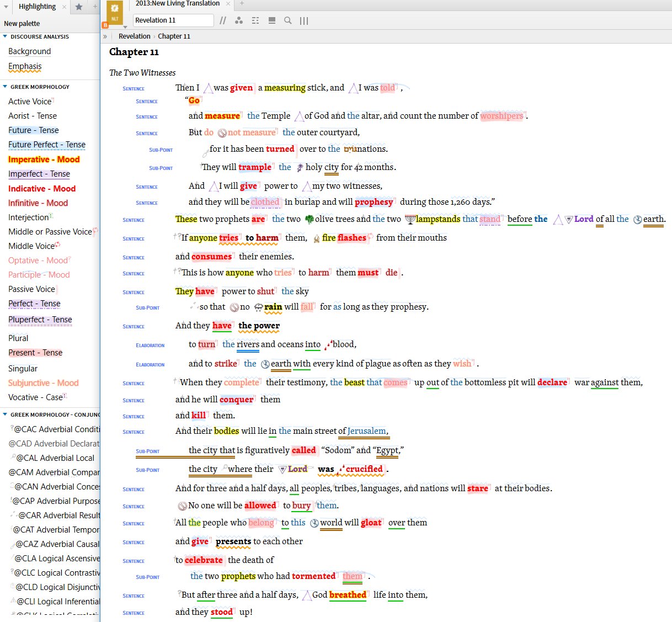
Task: Apply the Imperative - Mood highlight style
Action: 44,160
